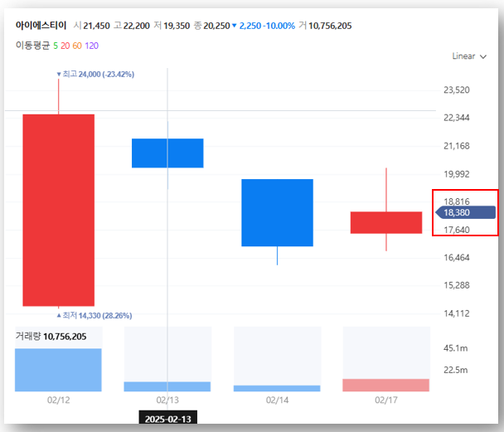Click the 아이에스티이 stock name

(41, 26)
